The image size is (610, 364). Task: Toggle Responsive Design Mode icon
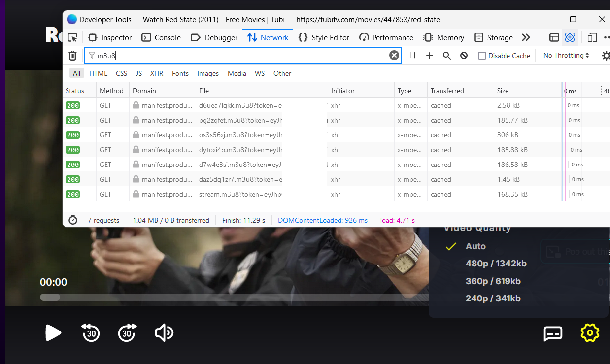[x=592, y=37]
